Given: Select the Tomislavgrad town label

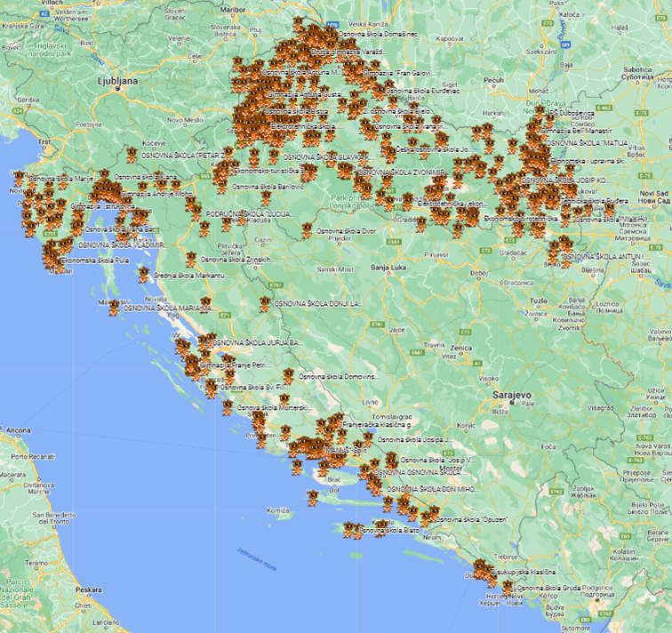Looking at the screenshot, I should (392, 417).
